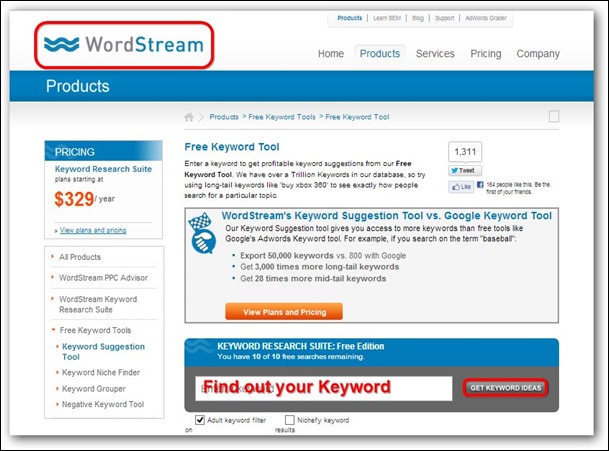Open the Company navigation item
The image size is (609, 451).
[x=538, y=54]
